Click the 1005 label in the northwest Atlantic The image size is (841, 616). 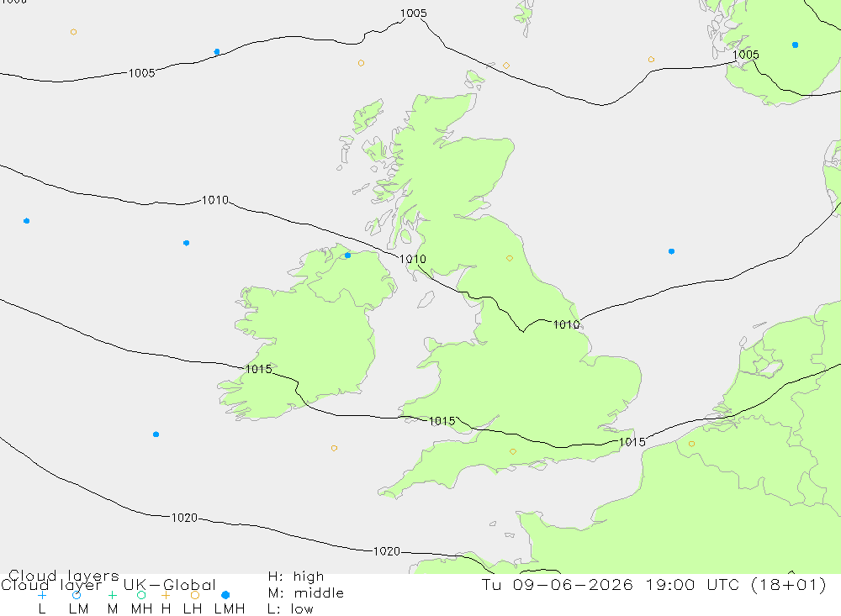click(141, 73)
